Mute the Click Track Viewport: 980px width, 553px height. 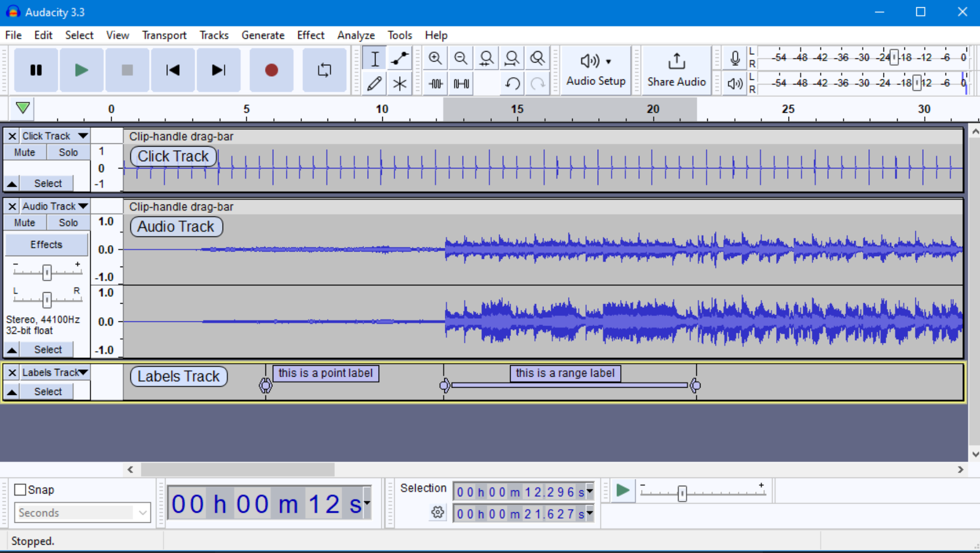point(24,152)
